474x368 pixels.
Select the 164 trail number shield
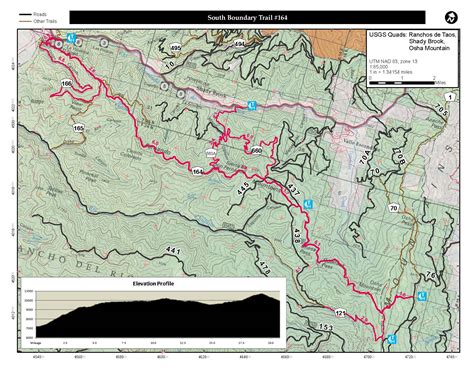click(198, 172)
